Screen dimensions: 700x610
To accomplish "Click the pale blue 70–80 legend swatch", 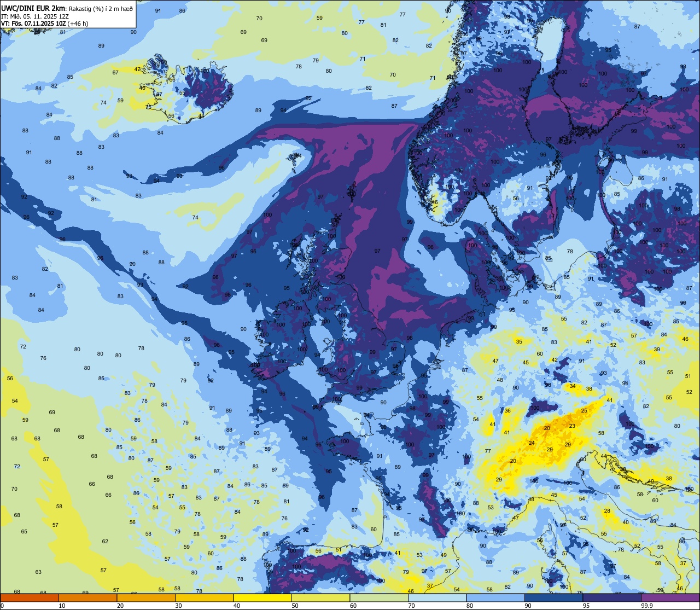I will [x=437, y=598].
